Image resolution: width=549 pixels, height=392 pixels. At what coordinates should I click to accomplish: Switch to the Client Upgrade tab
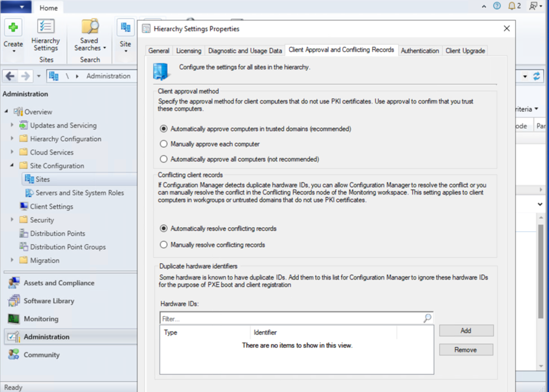coord(465,51)
